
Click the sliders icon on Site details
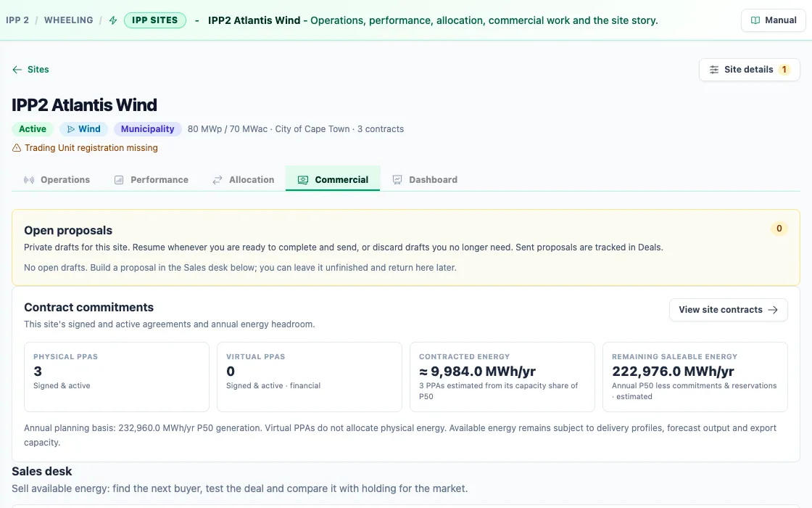[x=714, y=70]
